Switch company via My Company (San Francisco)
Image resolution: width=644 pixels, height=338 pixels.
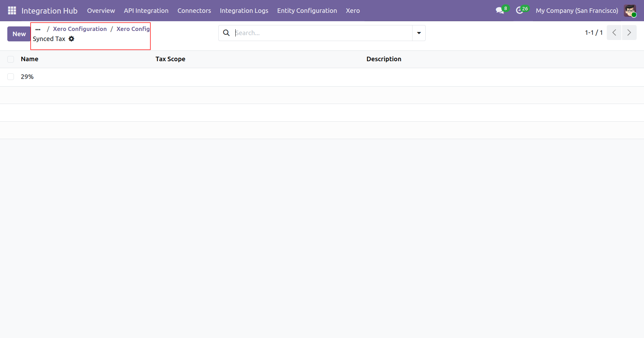(577, 10)
